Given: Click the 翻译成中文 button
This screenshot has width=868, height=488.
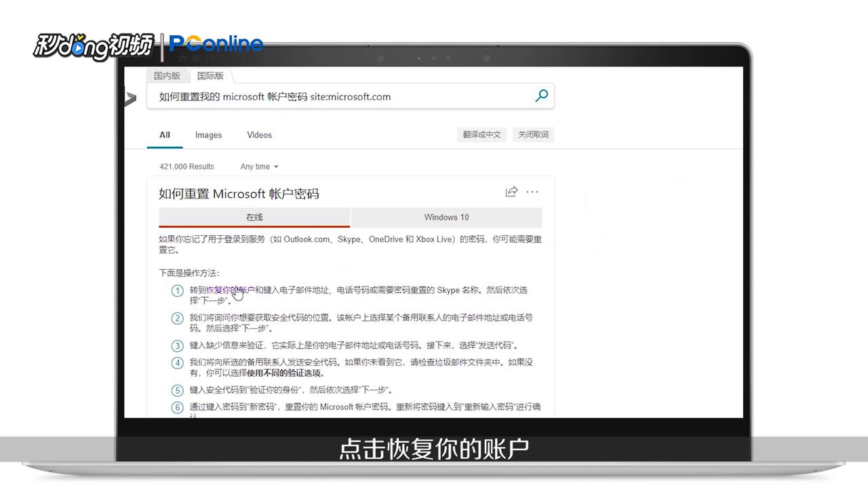Looking at the screenshot, I should click(482, 135).
